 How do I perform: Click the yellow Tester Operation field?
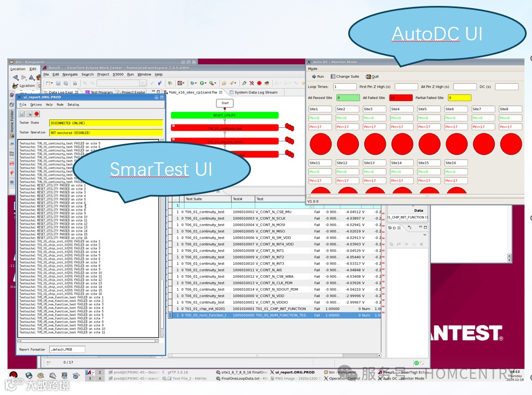[x=106, y=133]
